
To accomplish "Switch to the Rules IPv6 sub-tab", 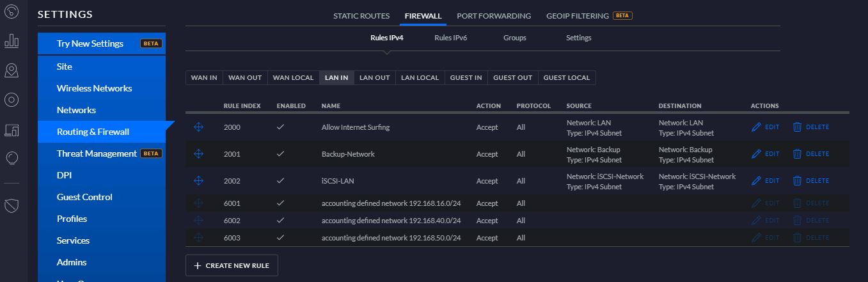I will tap(451, 38).
